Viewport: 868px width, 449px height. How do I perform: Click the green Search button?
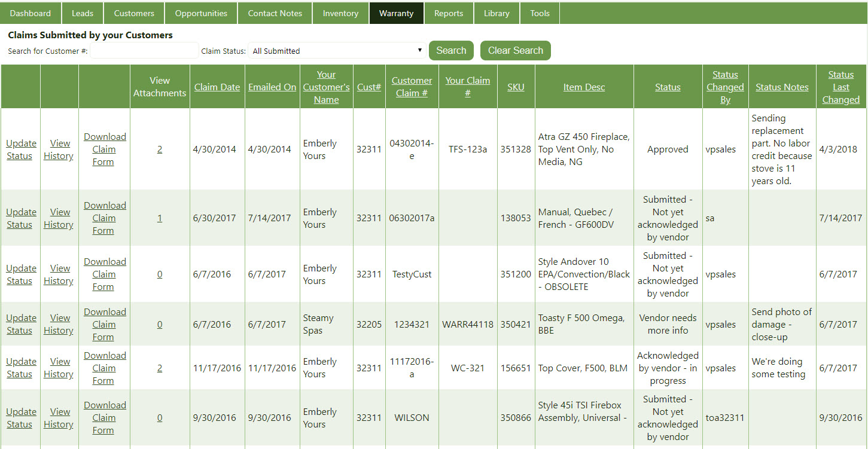pyautogui.click(x=451, y=51)
